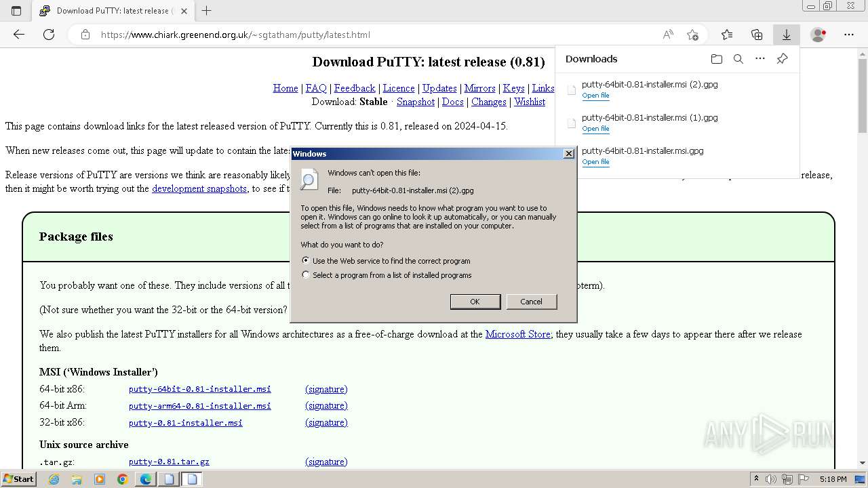
Task: Follow the development snapshots link
Action: click(x=199, y=188)
